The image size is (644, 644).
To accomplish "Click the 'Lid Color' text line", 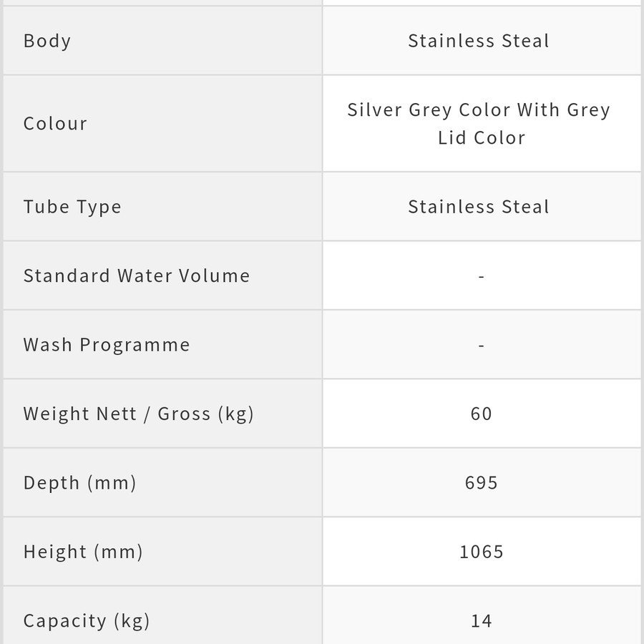I will click(482, 137).
